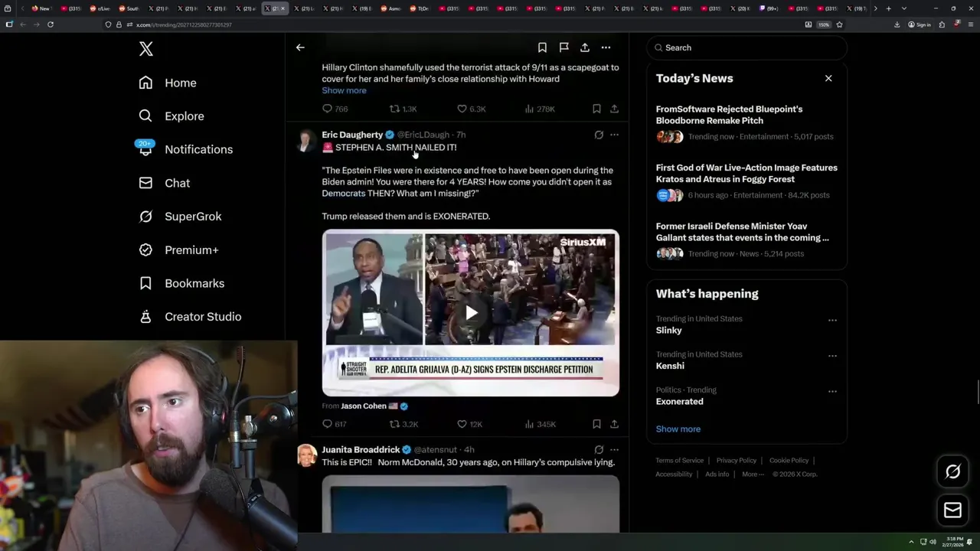
Task: Share the Eric Daugherty post
Action: (614, 424)
